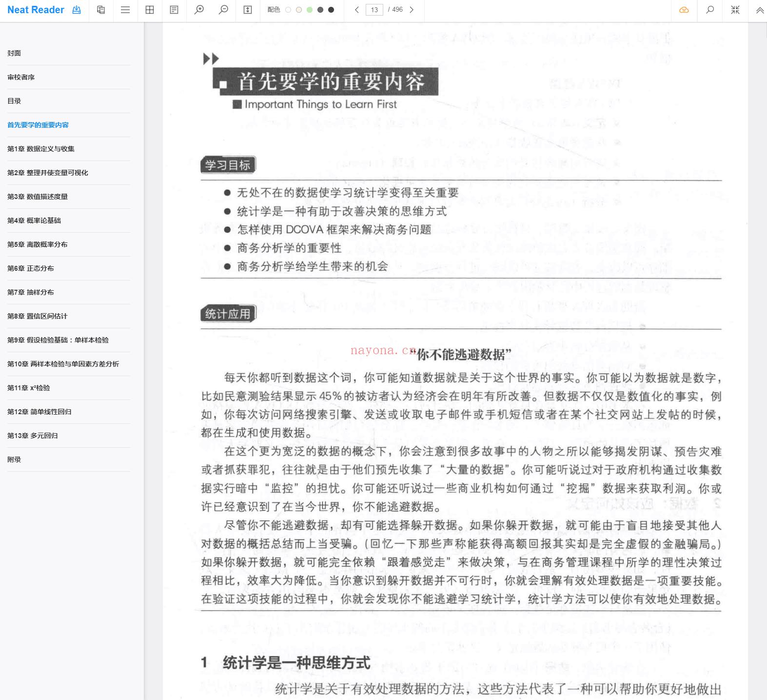Collapse the toolbar with double chevron icon

coord(760,10)
